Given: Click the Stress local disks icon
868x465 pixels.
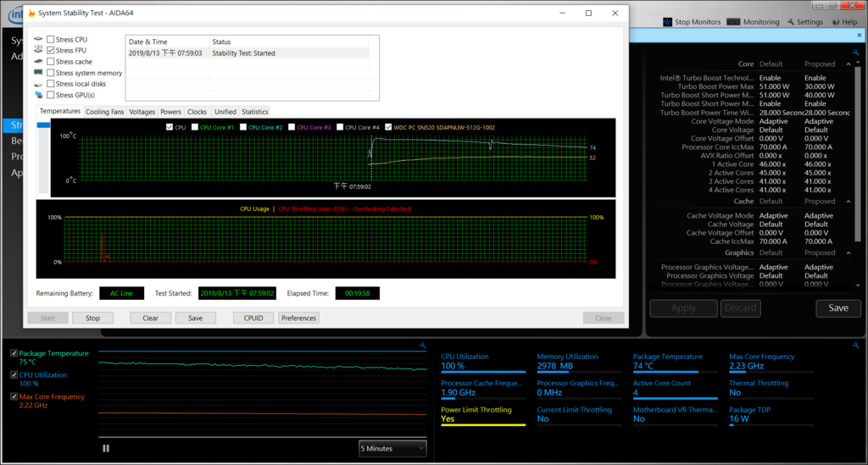Looking at the screenshot, I should point(38,84).
